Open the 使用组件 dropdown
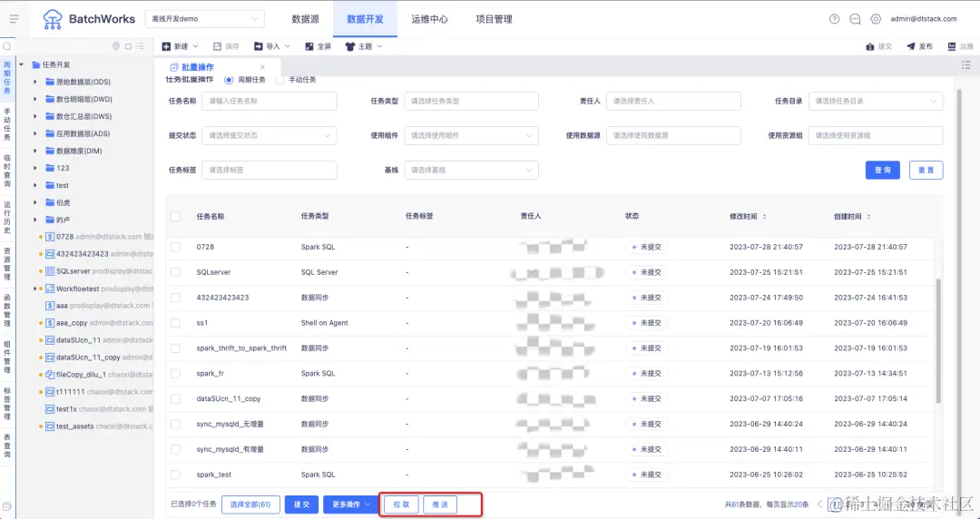The width and height of the screenshot is (980, 519). [471, 136]
